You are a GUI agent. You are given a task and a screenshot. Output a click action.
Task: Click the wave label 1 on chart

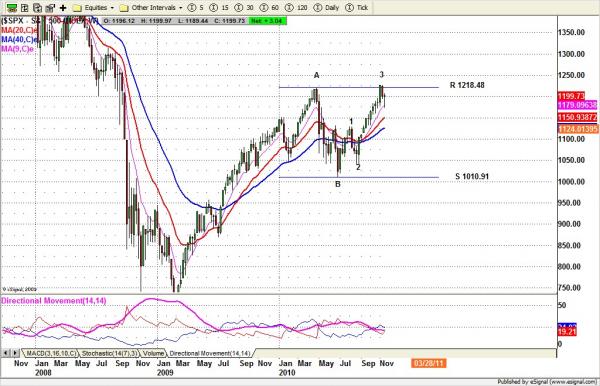351,122
